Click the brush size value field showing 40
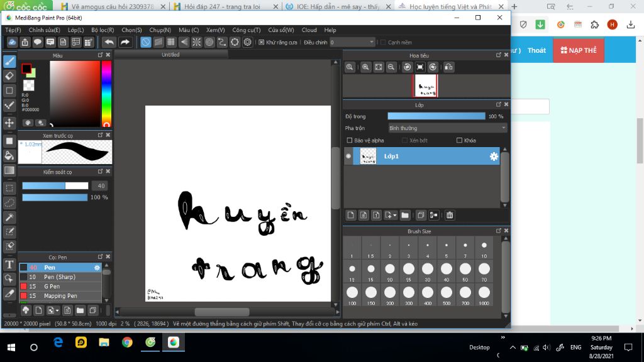The width and height of the screenshot is (644, 362). coord(101,186)
